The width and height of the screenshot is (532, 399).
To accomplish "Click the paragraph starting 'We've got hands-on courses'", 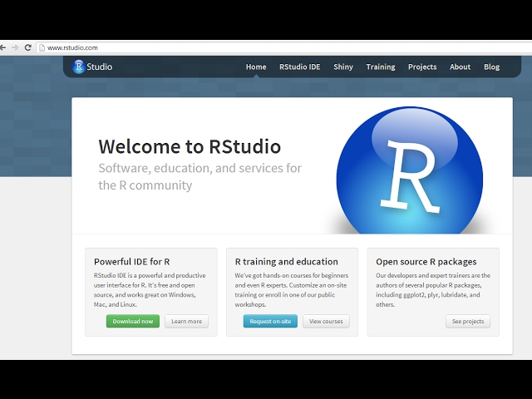I will click(292, 290).
